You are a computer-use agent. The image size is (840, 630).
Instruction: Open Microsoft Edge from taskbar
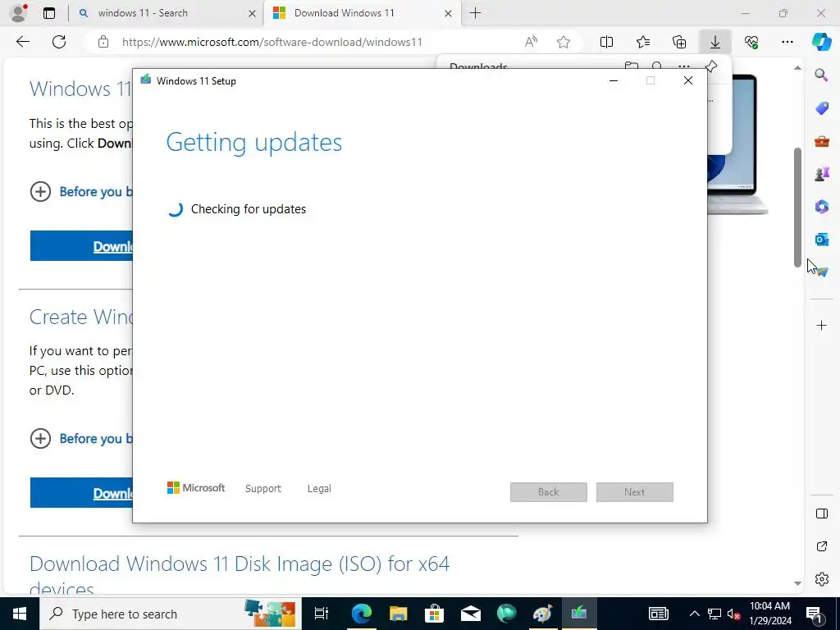[362, 614]
